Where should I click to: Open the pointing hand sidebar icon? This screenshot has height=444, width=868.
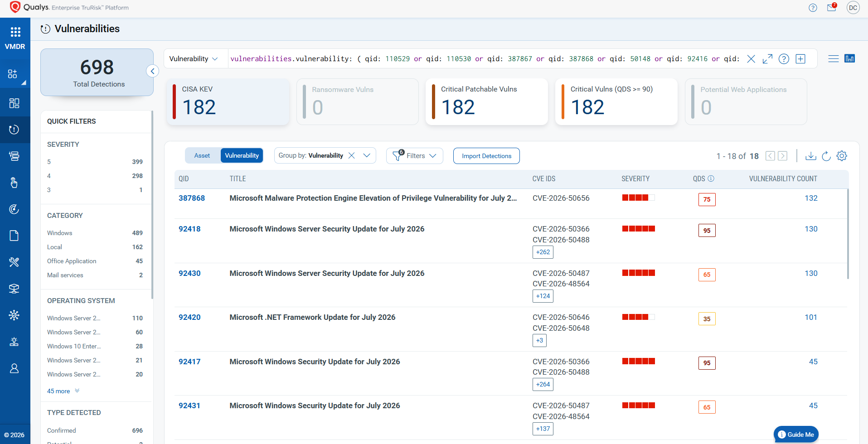[x=14, y=183]
